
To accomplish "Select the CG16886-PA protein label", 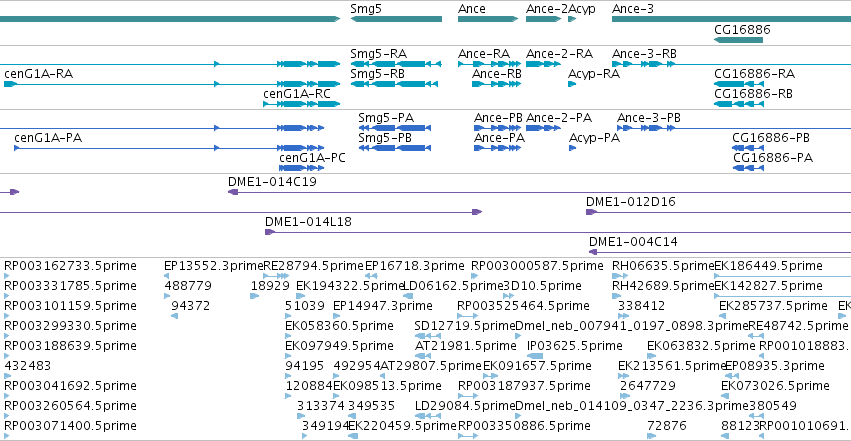I will tap(773, 158).
